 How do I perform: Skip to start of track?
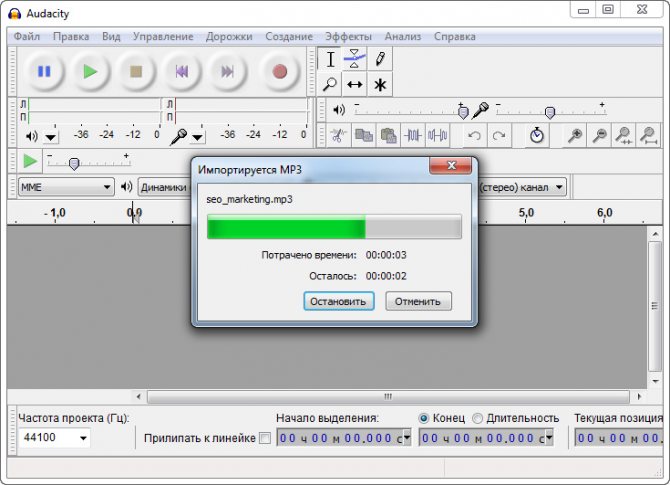click(182, 71)
